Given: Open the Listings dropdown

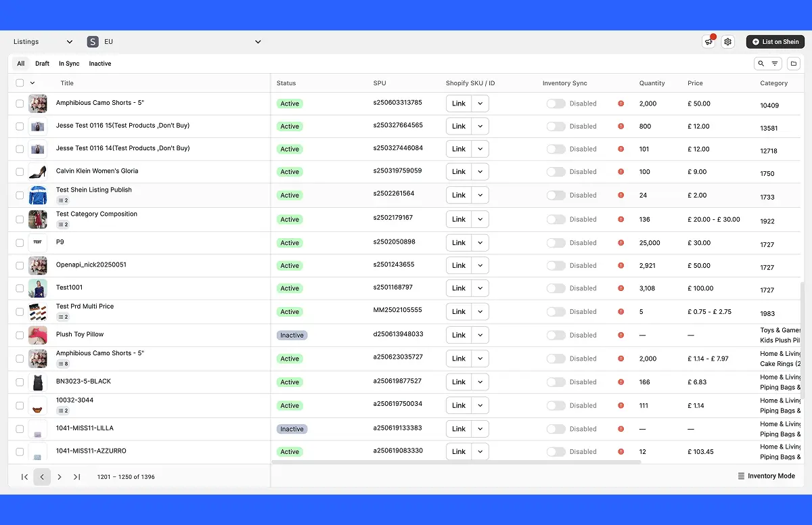Looking at the screenshot, I should [x=43, y=42].
